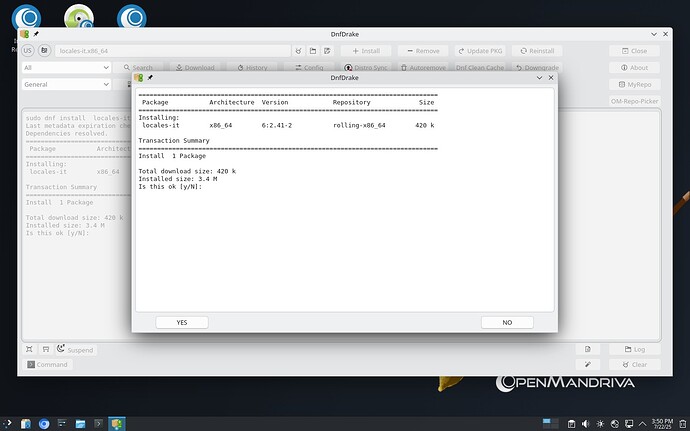Click the Command button
690x431 pixels.
point(47,365)
